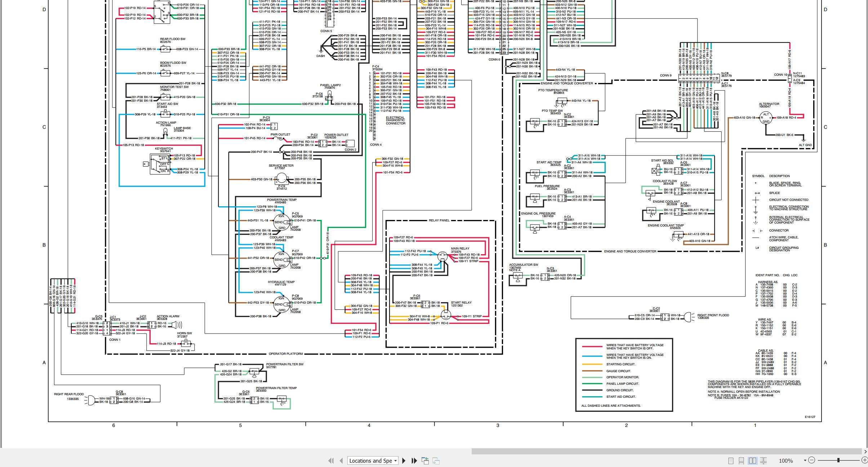Click the horizontal scrollbar thumb

667,451
